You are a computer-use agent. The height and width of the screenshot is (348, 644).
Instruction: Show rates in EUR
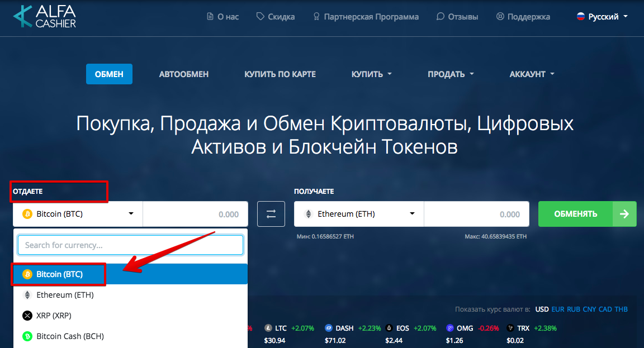point(558,309)
